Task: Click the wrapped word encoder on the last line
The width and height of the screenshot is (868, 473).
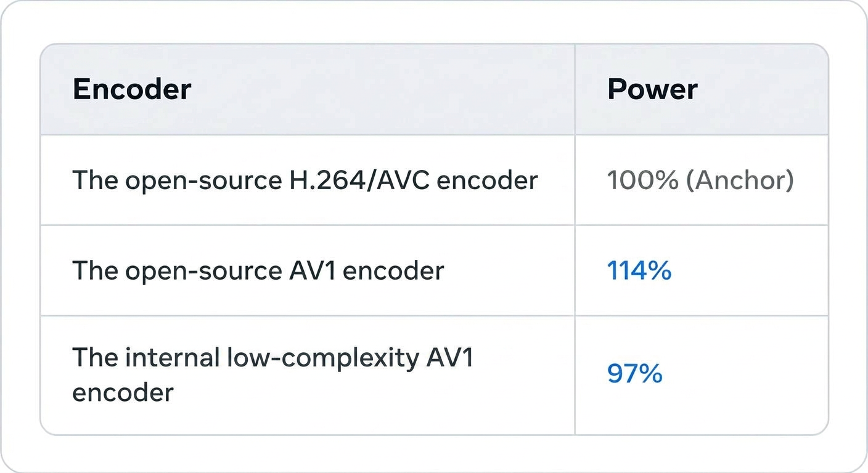Action: tap(123, 392)
